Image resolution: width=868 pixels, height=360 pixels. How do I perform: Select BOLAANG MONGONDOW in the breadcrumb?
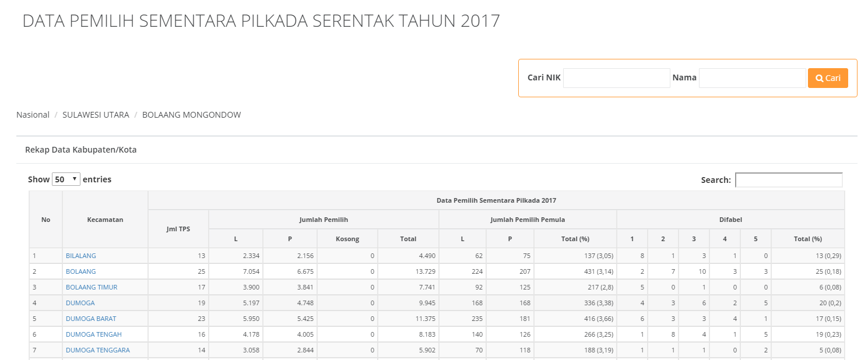coord(191,115)
